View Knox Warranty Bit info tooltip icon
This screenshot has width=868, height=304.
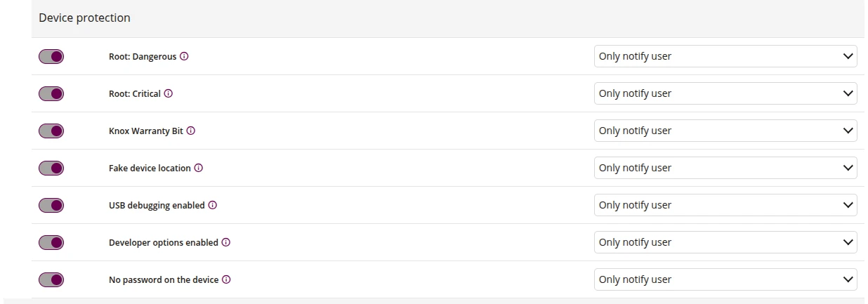pyautogui.click(x=190, y=131)
